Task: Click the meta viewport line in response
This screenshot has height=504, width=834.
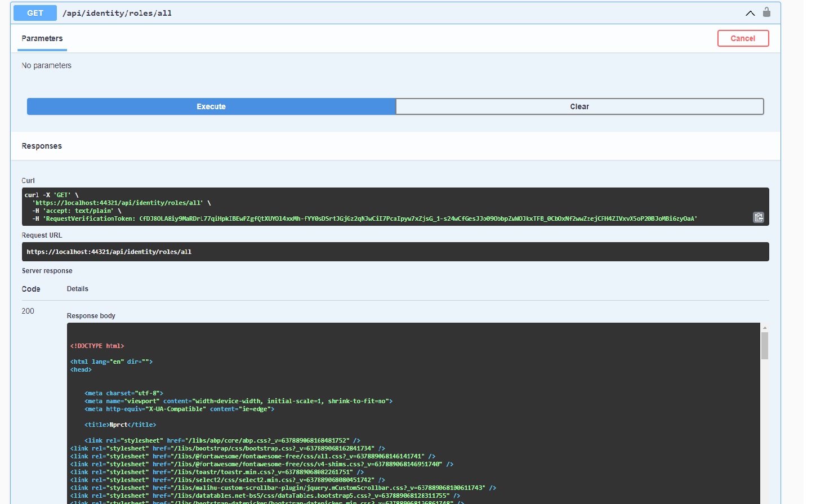Action: point(239,401)
